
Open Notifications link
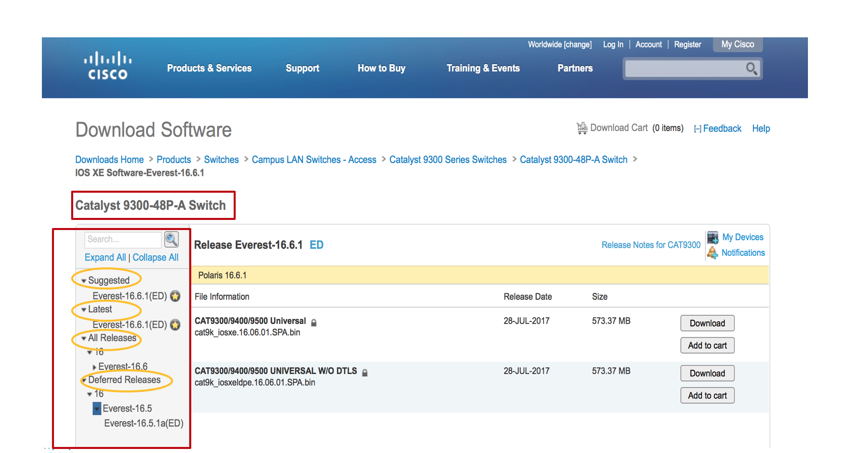click(743, 253)
